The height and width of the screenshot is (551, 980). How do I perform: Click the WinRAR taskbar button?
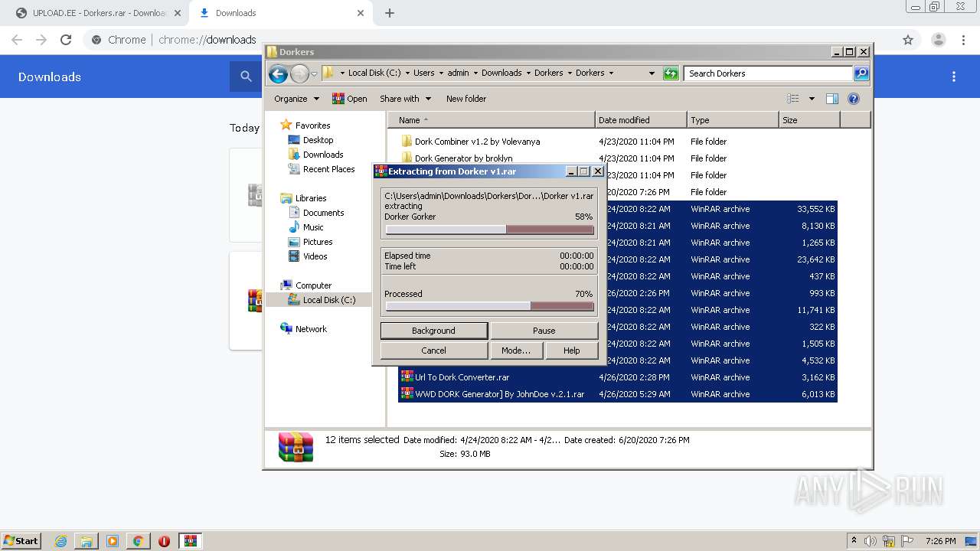click(190, 541)
